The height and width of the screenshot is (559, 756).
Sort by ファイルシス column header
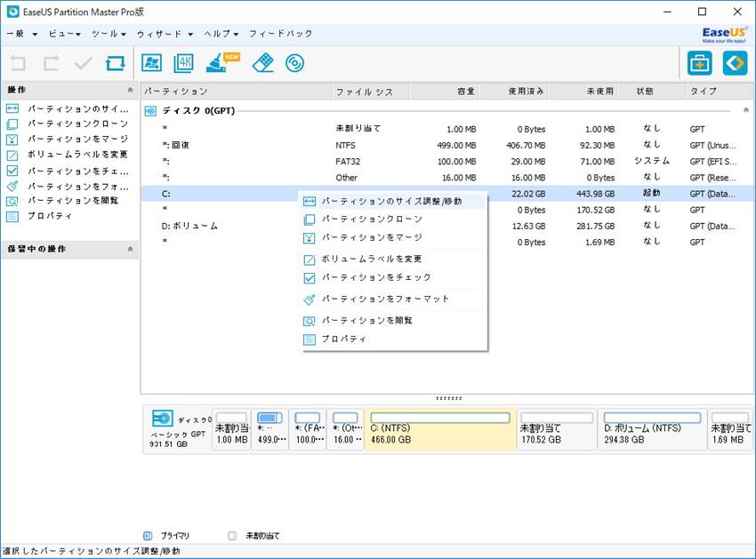point(371,91)
